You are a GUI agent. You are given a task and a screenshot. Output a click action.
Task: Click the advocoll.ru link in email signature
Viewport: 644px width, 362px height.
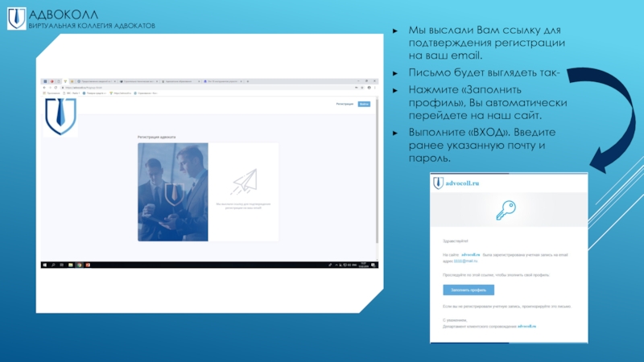(x=526, y=326)
